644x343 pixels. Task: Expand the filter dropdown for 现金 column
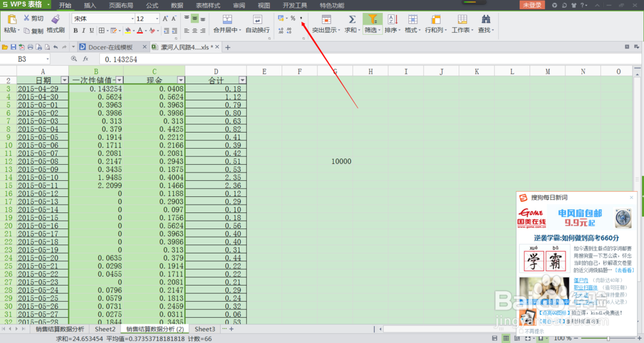click(181, 80)
